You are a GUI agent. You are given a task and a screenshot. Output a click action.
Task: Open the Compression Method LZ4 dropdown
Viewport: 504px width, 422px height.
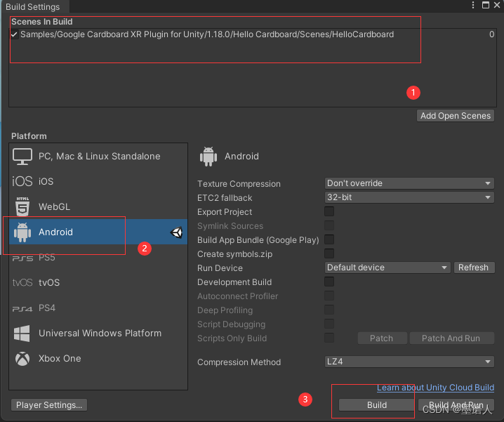[409, 362]
